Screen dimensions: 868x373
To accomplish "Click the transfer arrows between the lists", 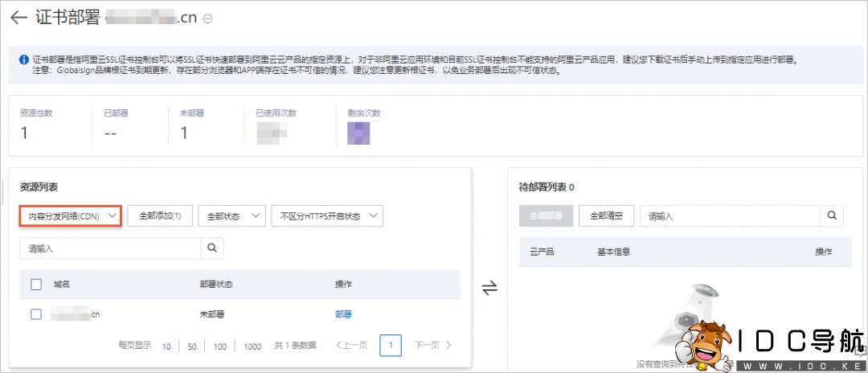I will click(490, 289).
